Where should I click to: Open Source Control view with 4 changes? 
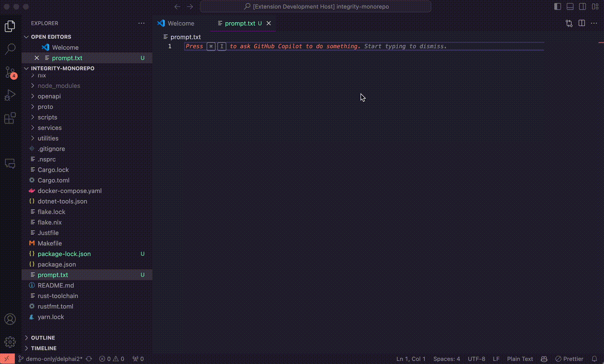[x=10, y=72]
